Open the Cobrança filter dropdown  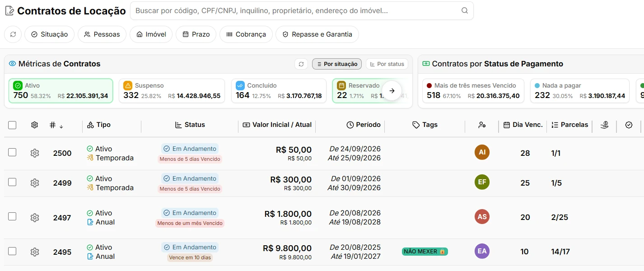246,34
